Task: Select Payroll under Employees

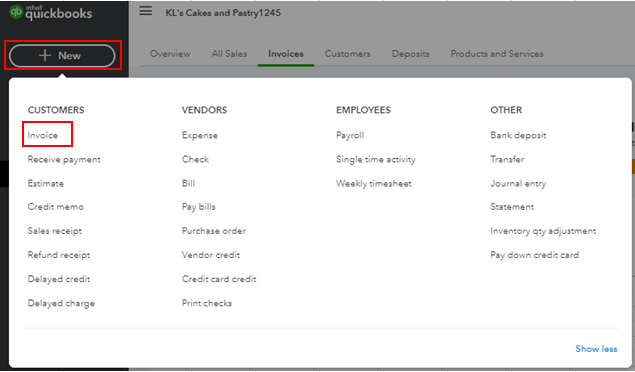Action: (x=350, y=135)
